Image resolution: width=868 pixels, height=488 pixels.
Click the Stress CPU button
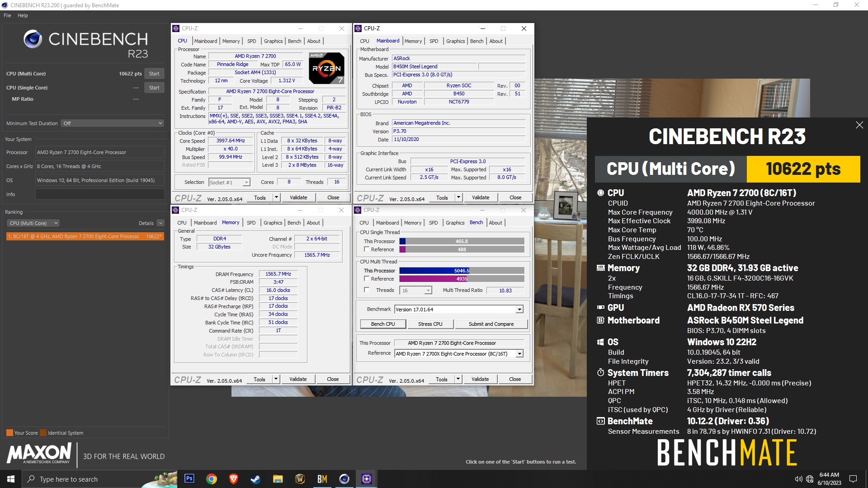430,324
